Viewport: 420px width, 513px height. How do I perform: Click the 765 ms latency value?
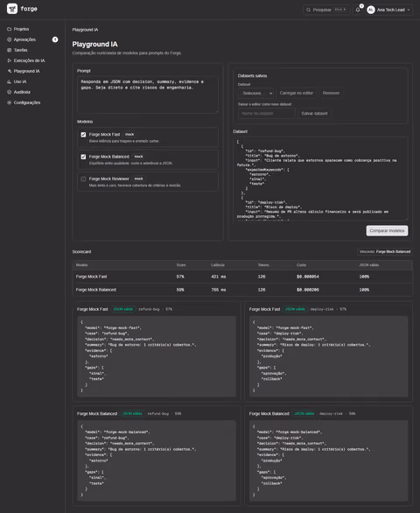coord(219,290)
